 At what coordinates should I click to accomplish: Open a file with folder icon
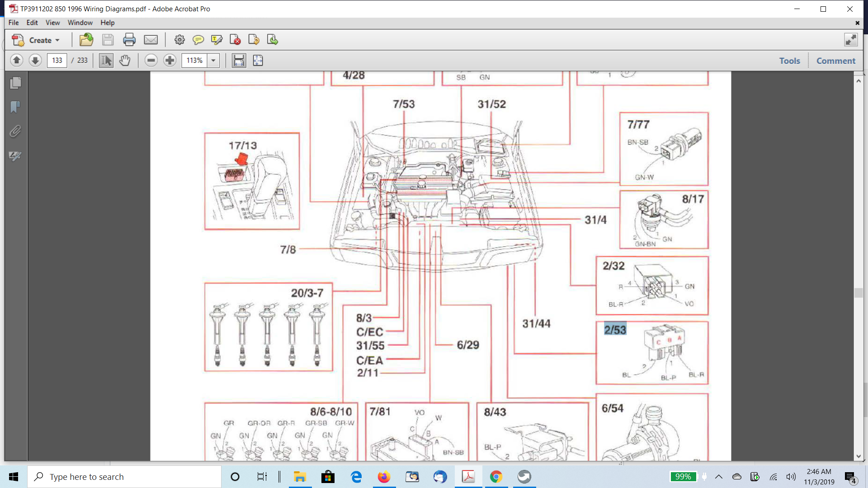click(x=86, y=40)
